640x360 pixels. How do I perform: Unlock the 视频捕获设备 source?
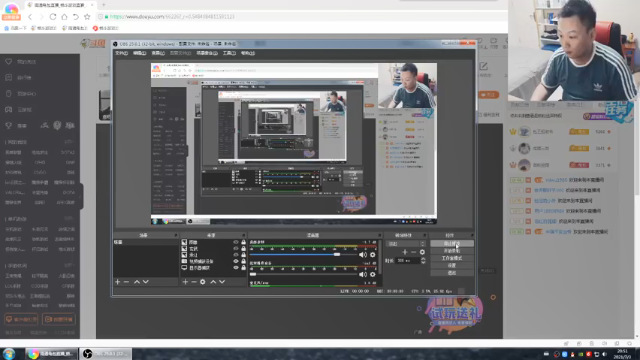pos(244,261)
